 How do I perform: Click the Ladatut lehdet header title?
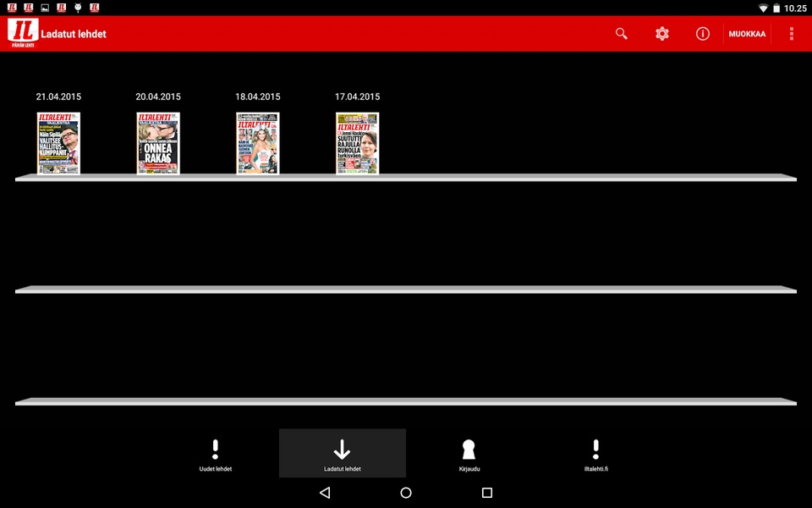(74, 34)
